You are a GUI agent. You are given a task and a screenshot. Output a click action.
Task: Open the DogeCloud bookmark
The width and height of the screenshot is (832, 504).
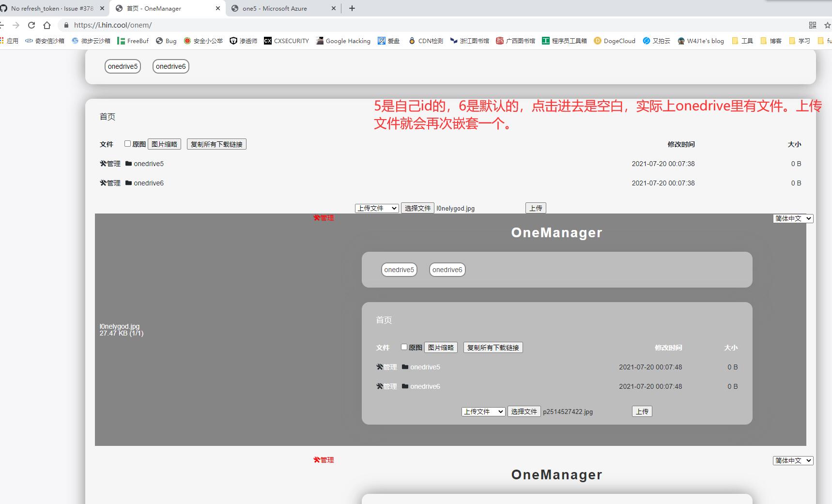point(614,41)
